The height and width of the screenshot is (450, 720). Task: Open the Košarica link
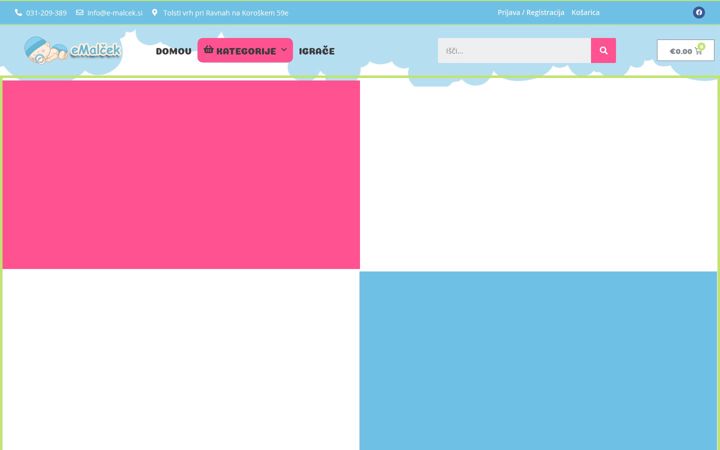(x=585, y=12)
